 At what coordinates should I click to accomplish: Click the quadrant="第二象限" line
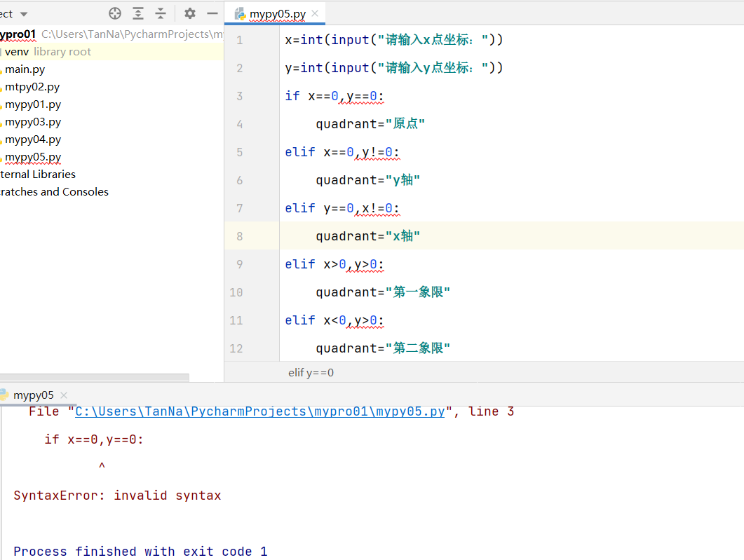click(x=383, y=348)
